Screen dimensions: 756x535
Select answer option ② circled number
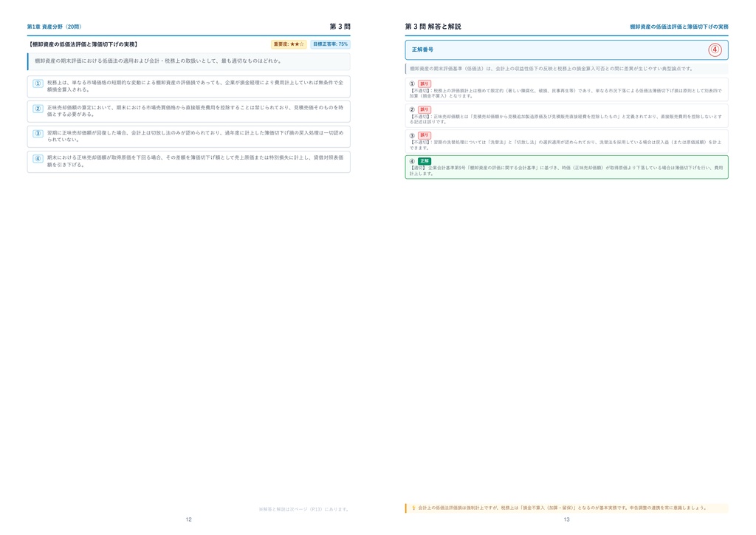click(38, 109)
